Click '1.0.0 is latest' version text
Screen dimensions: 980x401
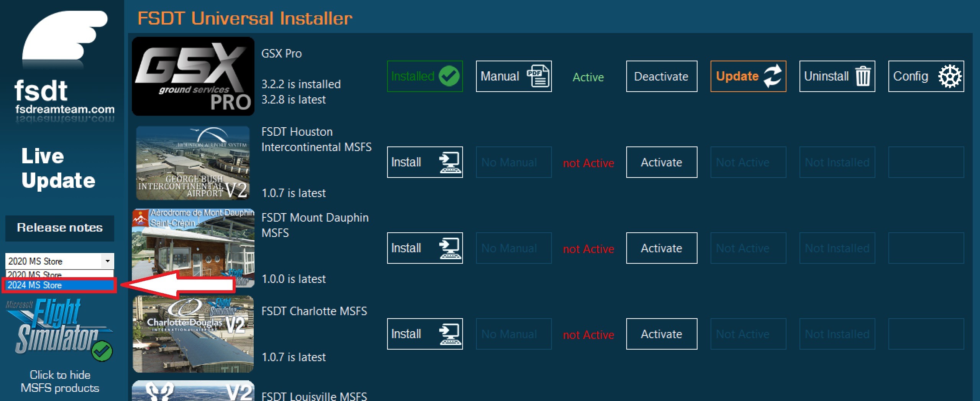click(x=294, y=279)
